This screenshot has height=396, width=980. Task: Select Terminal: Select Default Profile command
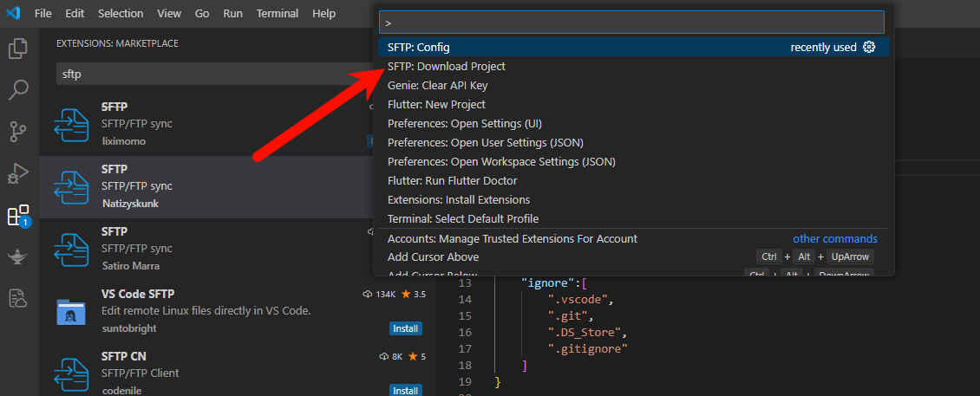pyautogui.click(x=634, y=218)
